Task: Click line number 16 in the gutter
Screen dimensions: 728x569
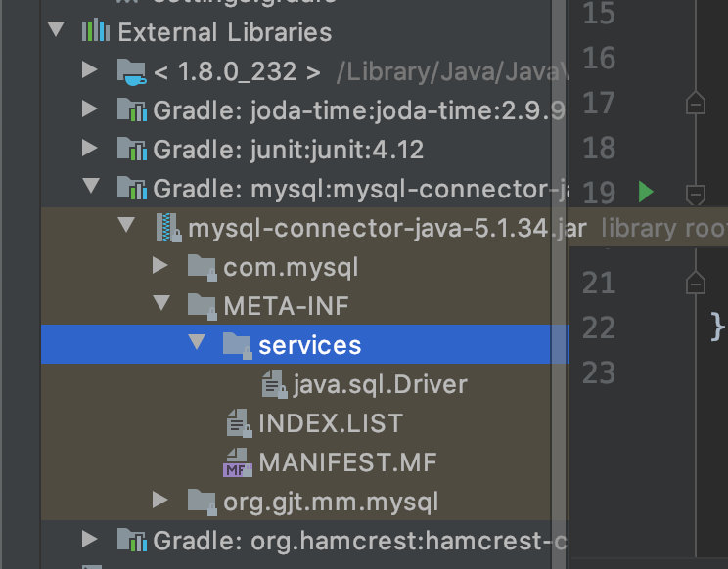Action: [x=599, y=58]
